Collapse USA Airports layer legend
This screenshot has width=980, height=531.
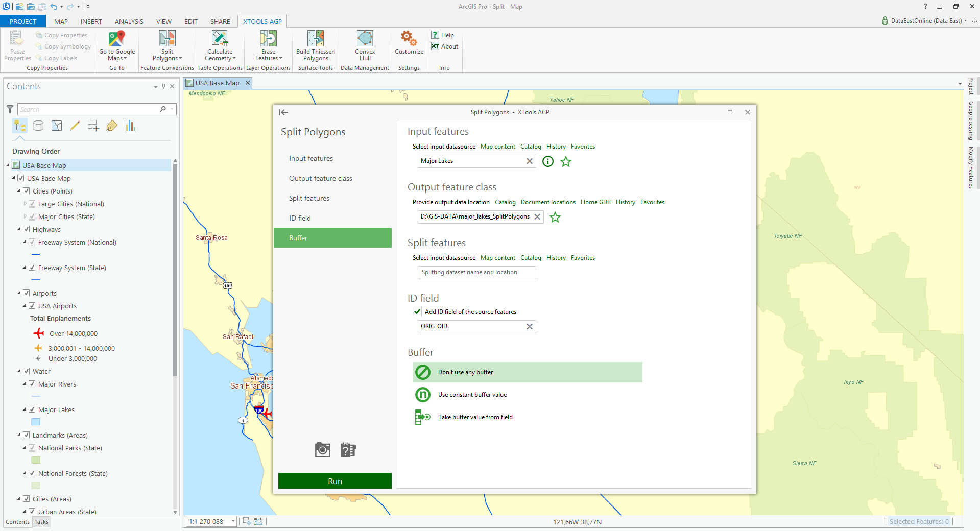[x=25, y=306]
